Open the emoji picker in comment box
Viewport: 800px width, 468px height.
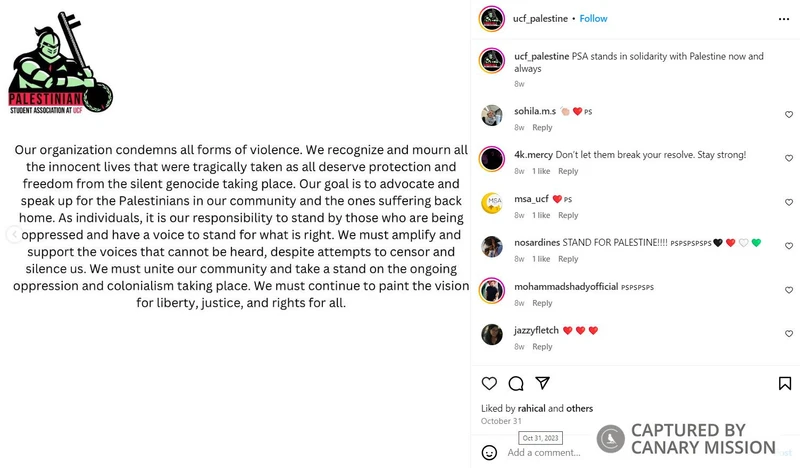[489, 452]
